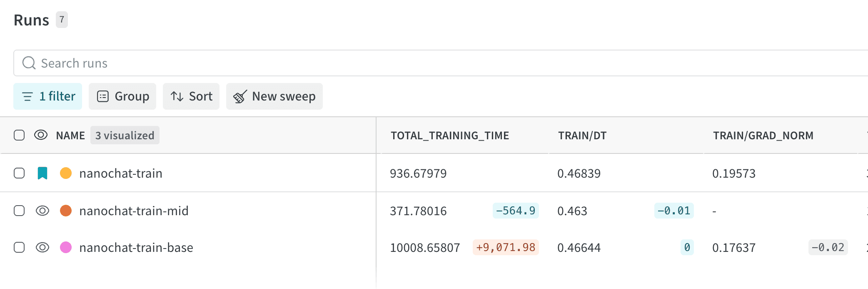868x289 pixels.
Task: Toggle visibility of nanochat-train-base
Action: click(42, 247)
